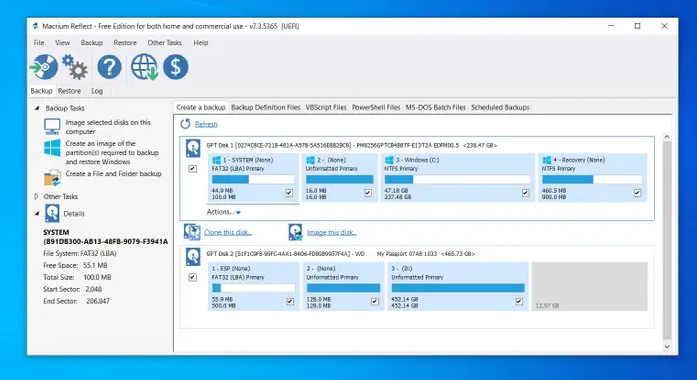697x380 pixels.
Task: Select the Backup tab under toolbar
Action: tap(41, 91)
